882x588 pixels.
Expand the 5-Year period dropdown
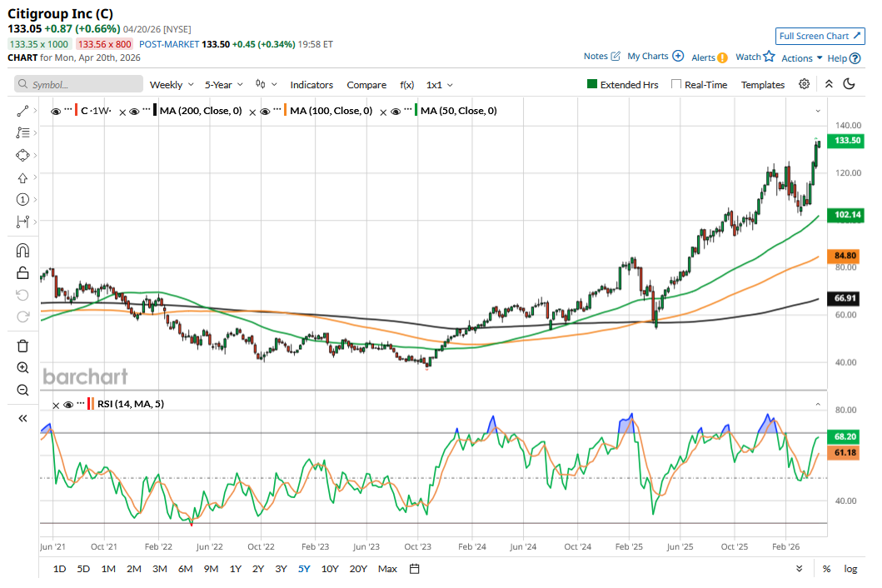coord(224,85)
